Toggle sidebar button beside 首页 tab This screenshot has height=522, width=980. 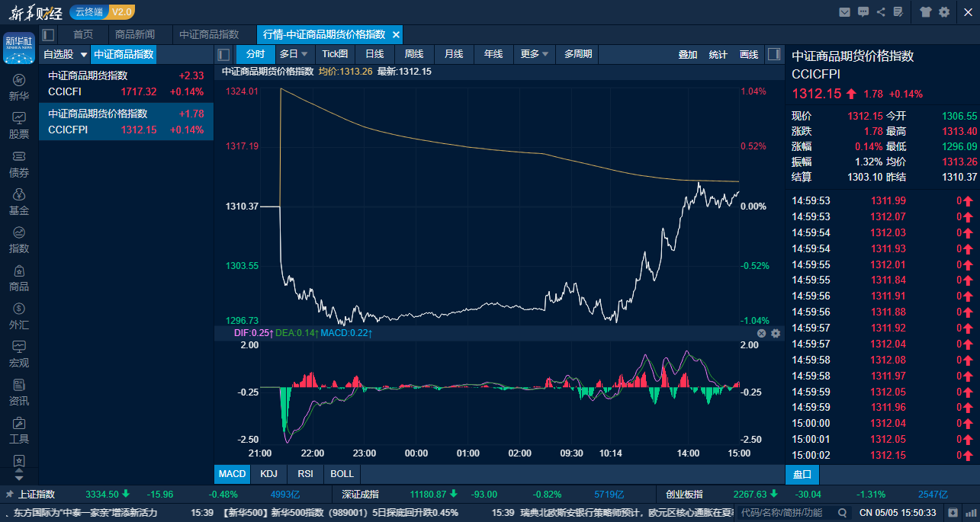48,34
